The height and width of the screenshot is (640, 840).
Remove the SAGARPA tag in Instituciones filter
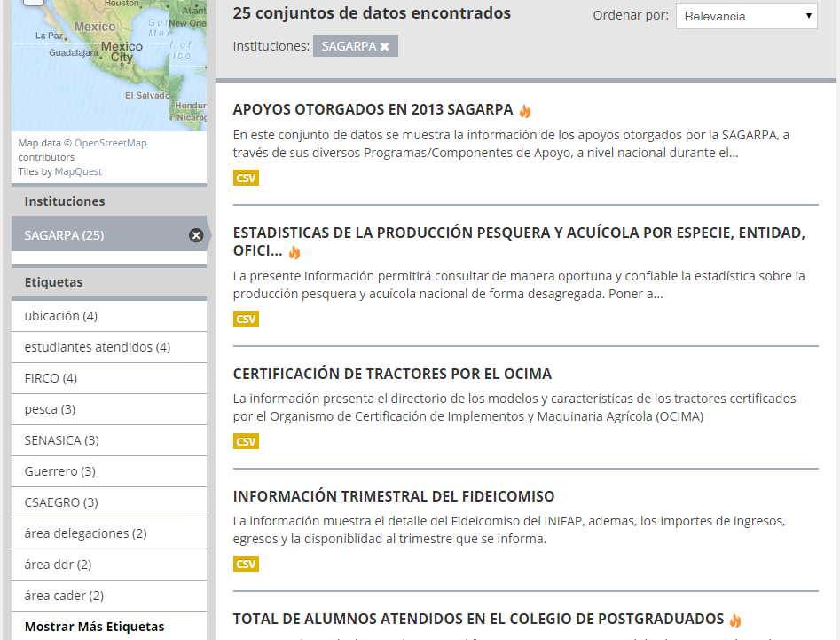(x=384, y=46)
